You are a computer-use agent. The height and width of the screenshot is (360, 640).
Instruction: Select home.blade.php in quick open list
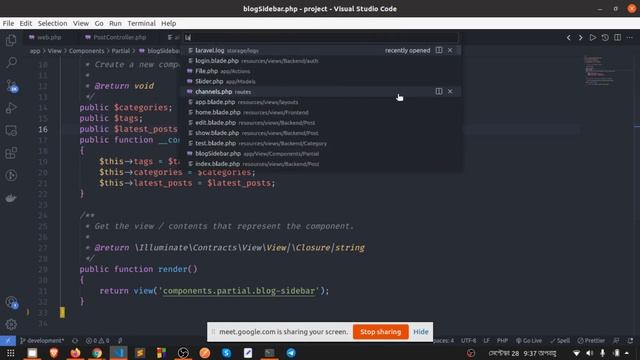point(320,112)
